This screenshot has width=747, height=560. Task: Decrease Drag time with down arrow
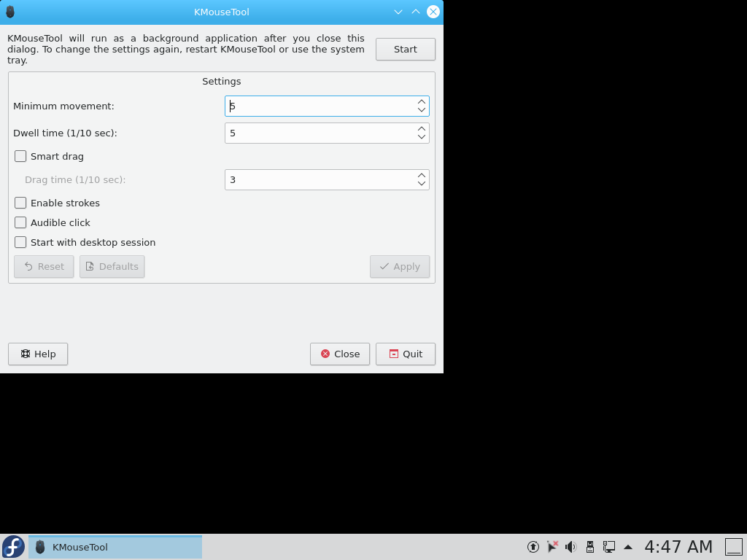click(x=422, y=184)
